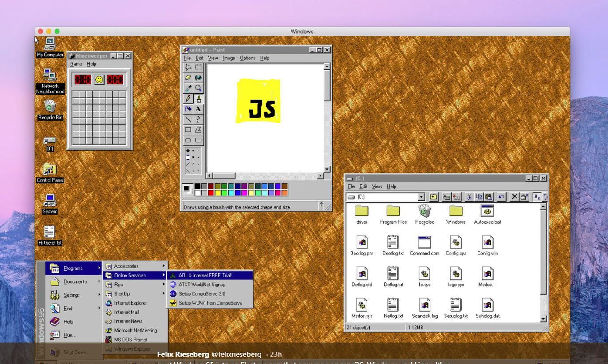608x364 pixels.
Task: Pick the orange color swatch in Paint
Action: click(x=284, y=193)
